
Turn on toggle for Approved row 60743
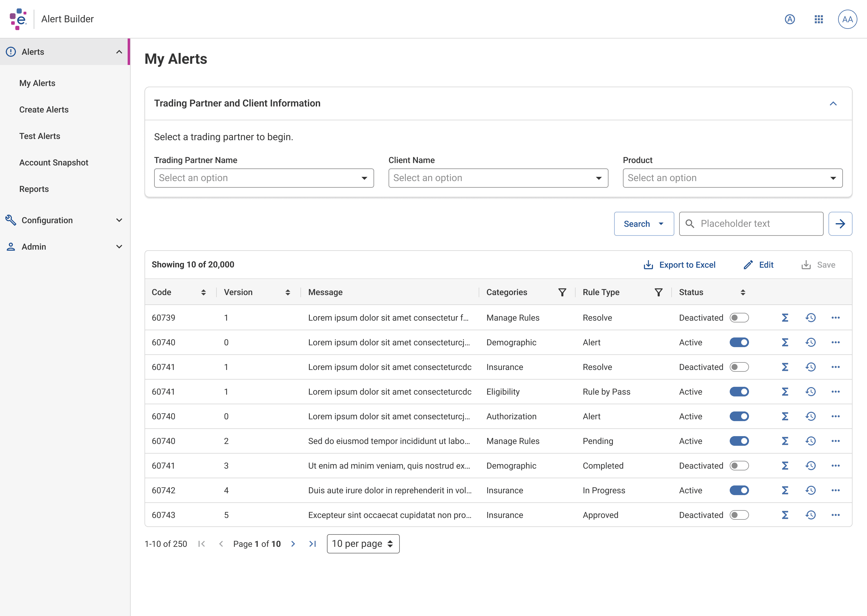point(739,515)
